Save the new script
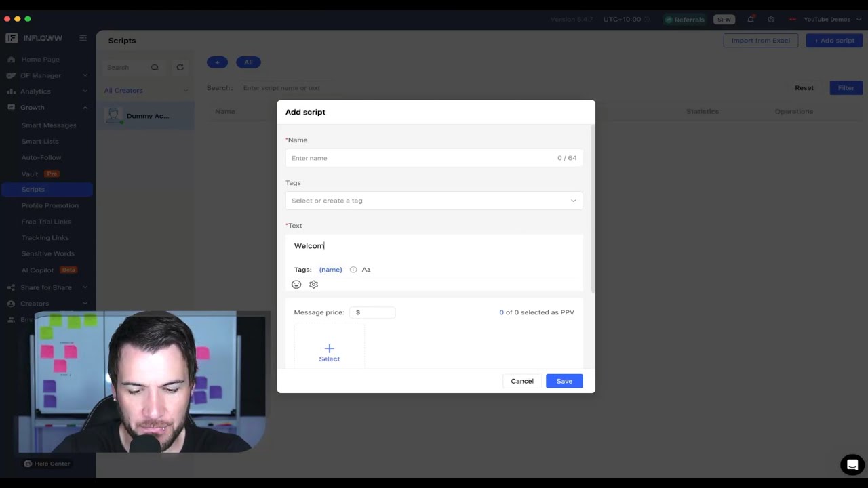This screenshot has height=488, width=868. (564, 381)
